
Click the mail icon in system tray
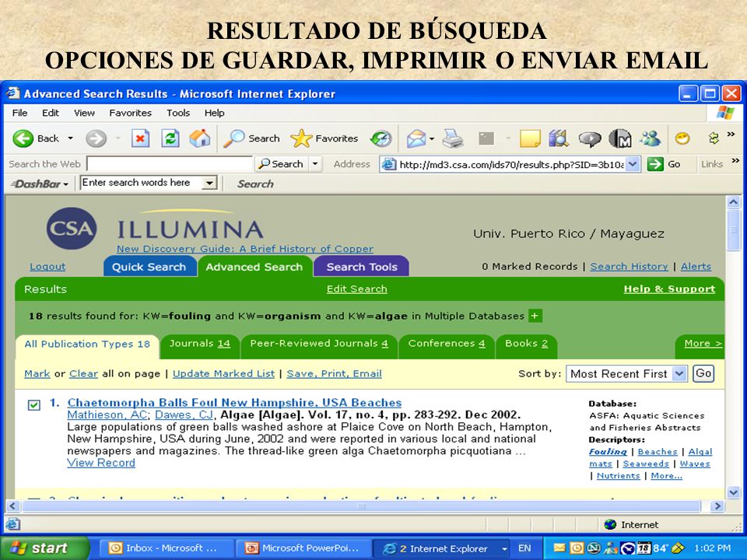click(x=559, y=548)
